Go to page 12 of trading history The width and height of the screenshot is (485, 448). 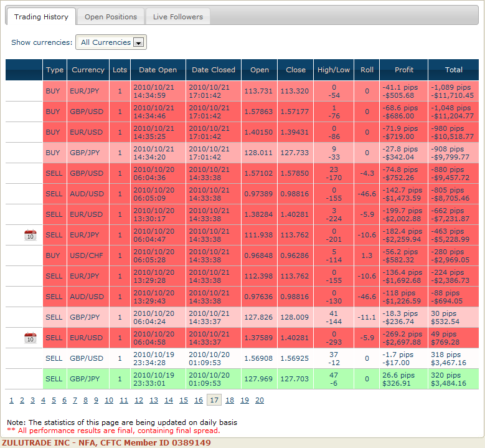click(139, 400)
